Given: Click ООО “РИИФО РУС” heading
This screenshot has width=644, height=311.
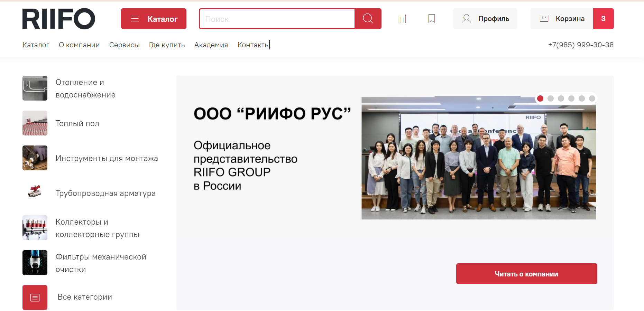Looking at the screenshot, I should tap(272, 113).
